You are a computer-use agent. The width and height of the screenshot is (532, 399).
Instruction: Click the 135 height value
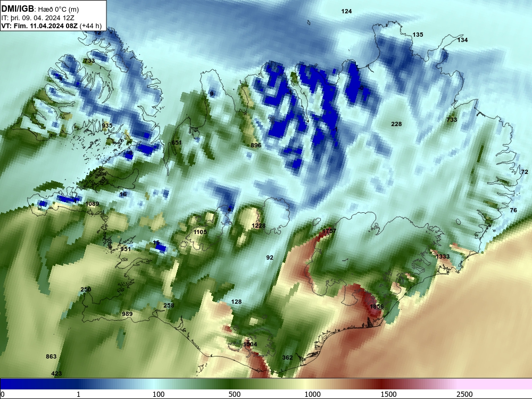pyautogui.click(x=418, y=35)
